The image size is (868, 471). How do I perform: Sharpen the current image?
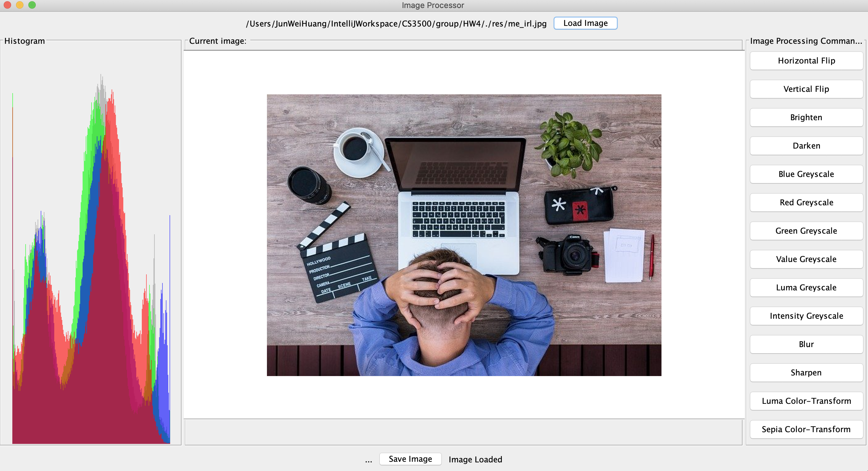coord(806,373)
